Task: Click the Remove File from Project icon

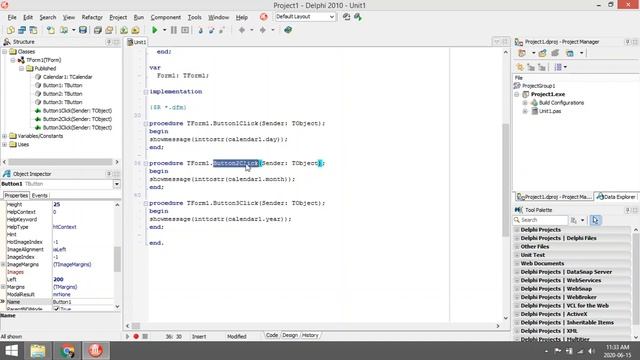Action: pyautogui.click(x=135, y=30)
